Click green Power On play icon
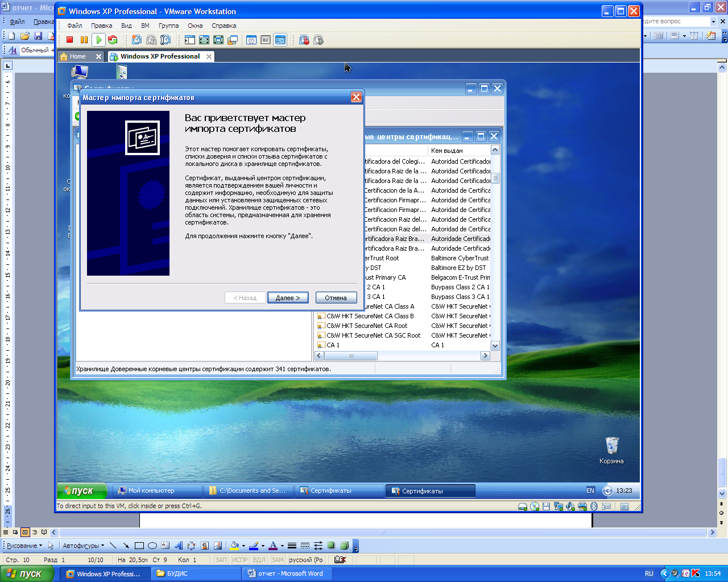728x582 pixels. 99,40
